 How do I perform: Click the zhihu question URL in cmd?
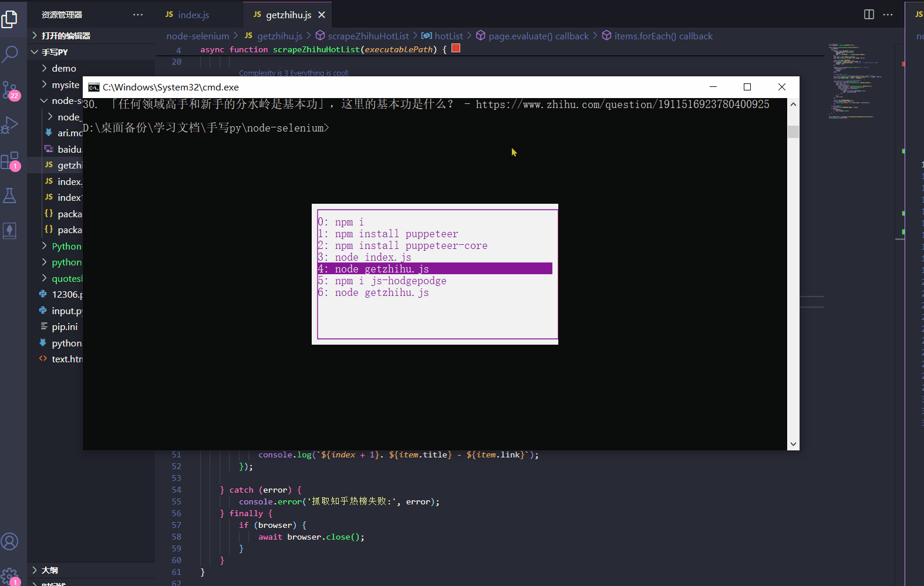click(622, 105)
